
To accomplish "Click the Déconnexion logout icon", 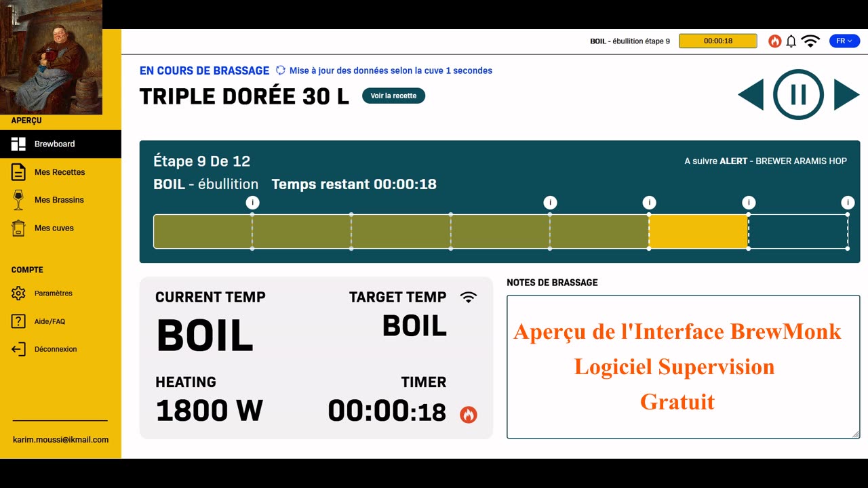I will [x=18, y=349].
